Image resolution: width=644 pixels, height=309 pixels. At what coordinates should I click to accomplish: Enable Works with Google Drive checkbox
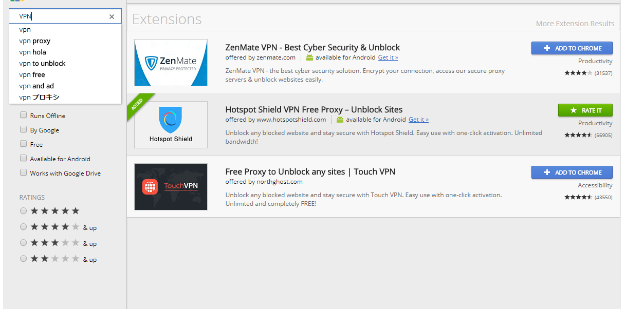[x=23, y=173]
